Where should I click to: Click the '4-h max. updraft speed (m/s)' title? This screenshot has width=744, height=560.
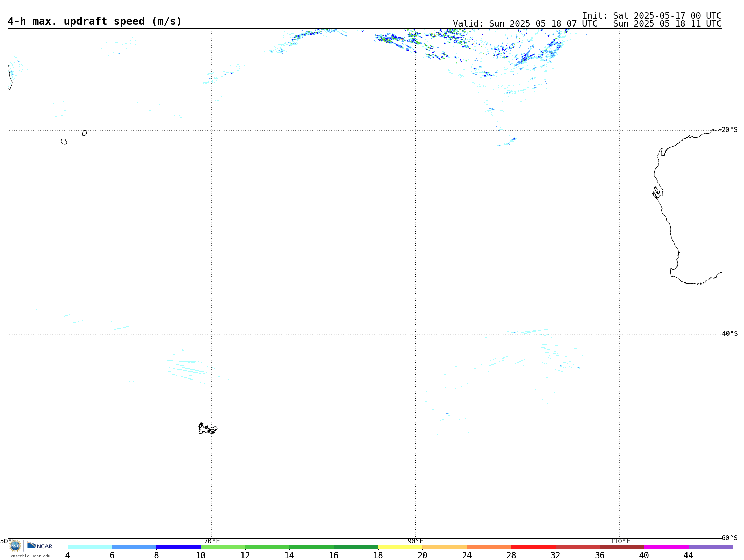point(95,21)
